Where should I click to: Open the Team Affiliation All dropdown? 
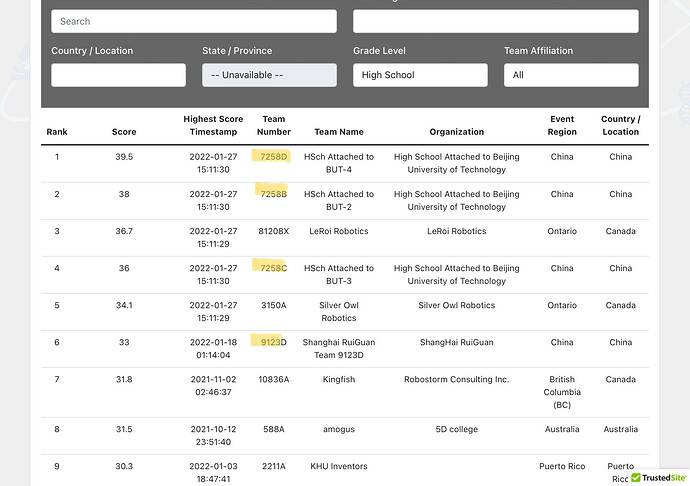[x=571, y=75]
